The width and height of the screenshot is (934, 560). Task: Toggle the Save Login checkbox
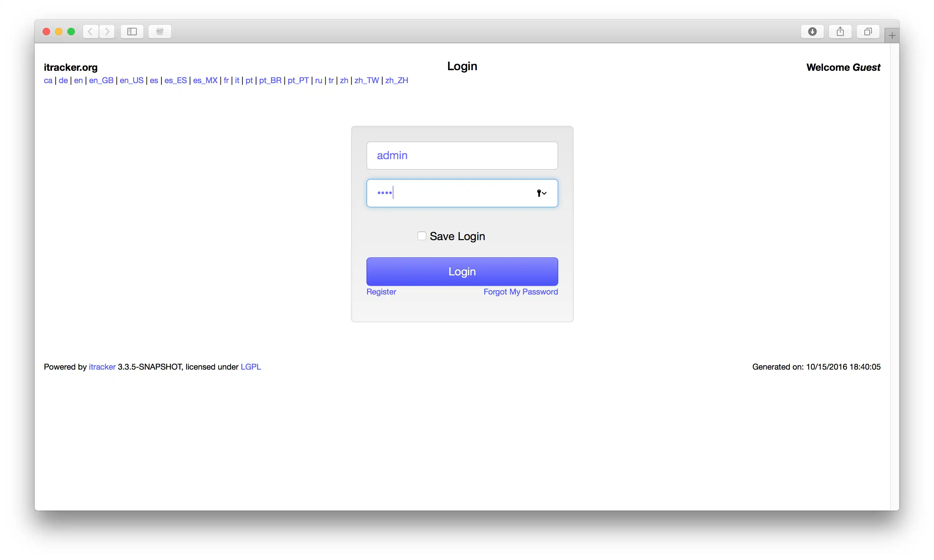[x=422, y=236]
